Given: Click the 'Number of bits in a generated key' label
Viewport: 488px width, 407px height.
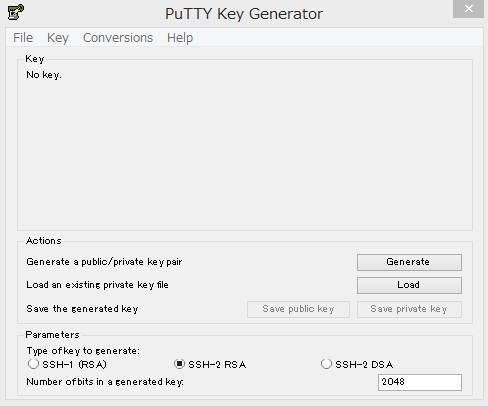Looking at the screenshot, I should (105, 382).
